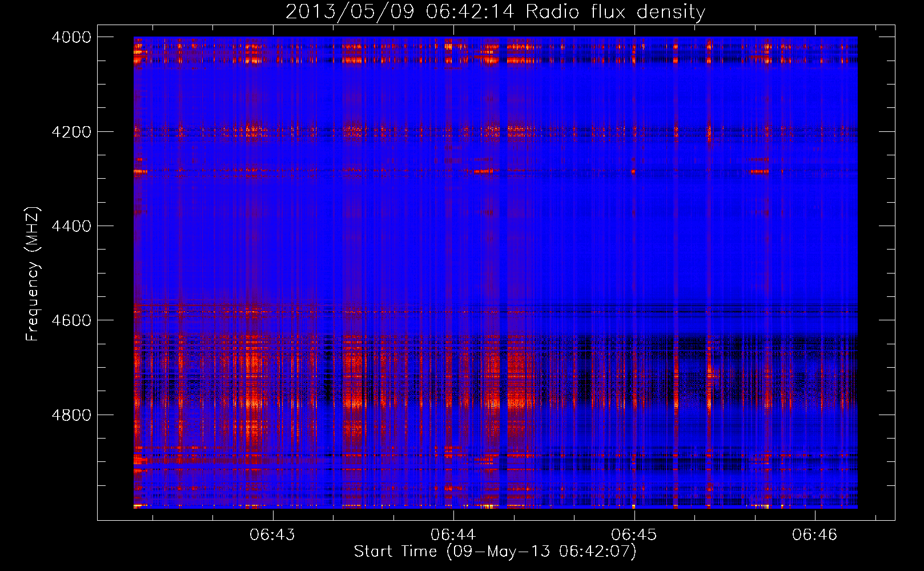
Task: Select the 4800 frequency axis label
Action: (71, 415)
